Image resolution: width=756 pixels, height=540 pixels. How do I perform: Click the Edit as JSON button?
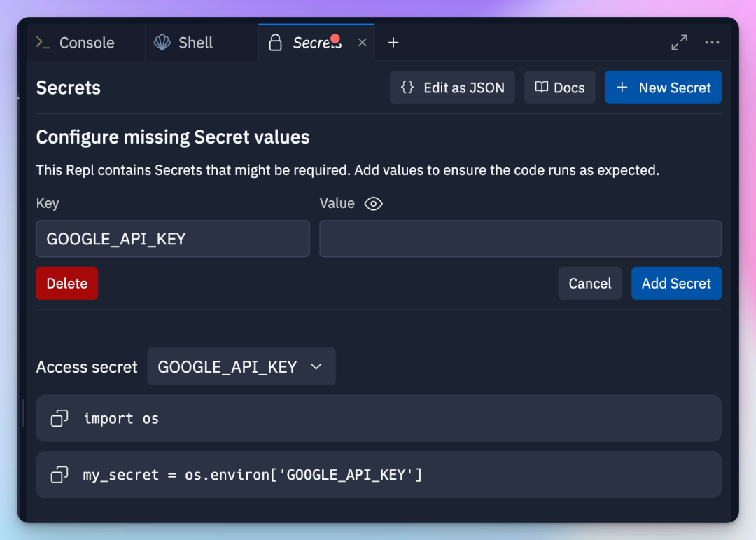(x=452, y=88)
